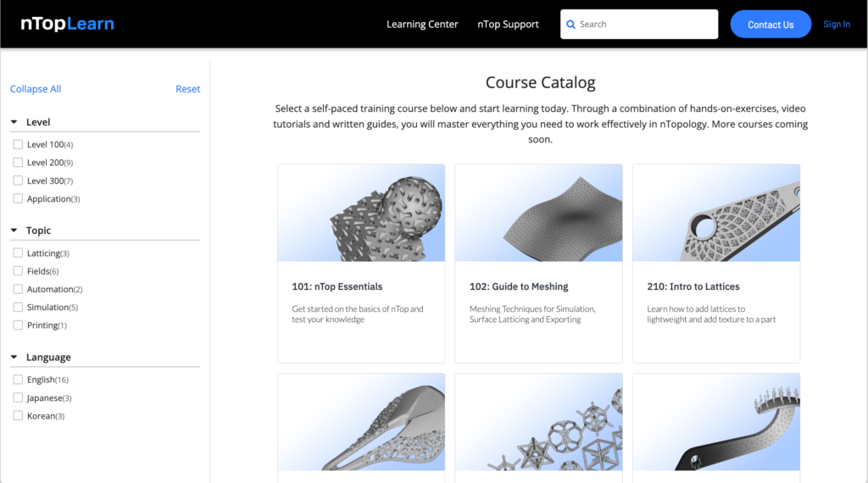Click 'Meshing Techniques for Simulation' description
The height and width of the screenshot is (483, 868).
(x=532, y=314)
